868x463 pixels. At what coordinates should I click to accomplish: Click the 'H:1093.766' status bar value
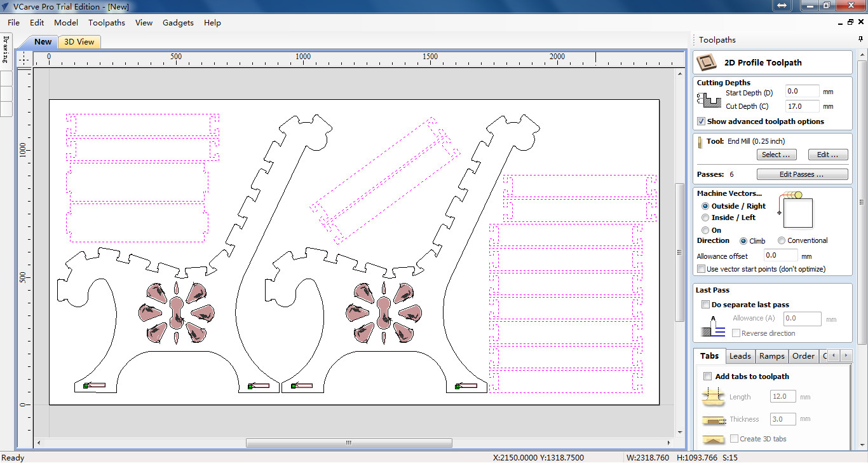click(698, 458)
